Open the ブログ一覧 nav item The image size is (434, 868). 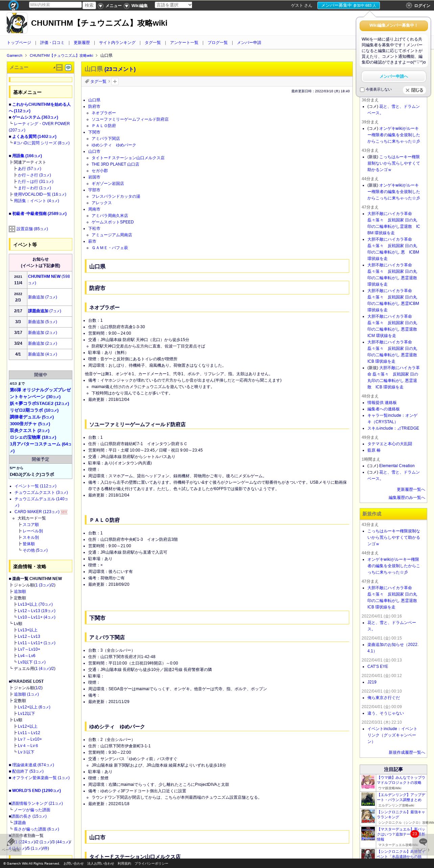(218, 43)
